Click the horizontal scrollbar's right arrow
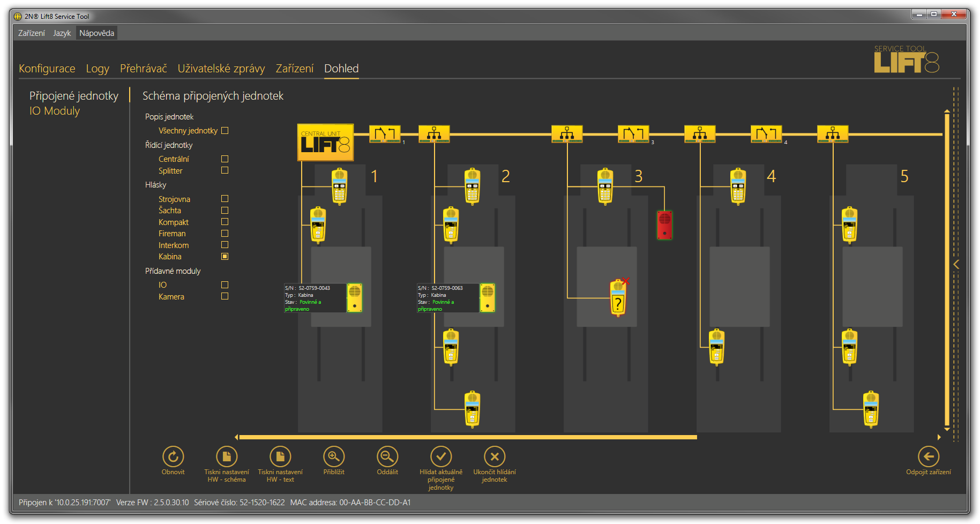980x524 pixels. (939, 437)
